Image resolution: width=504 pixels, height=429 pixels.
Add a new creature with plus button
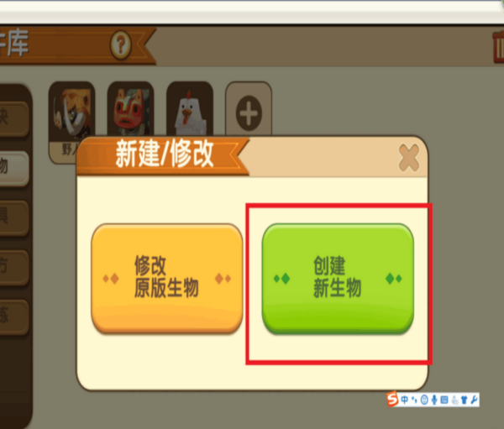[249, 112]
